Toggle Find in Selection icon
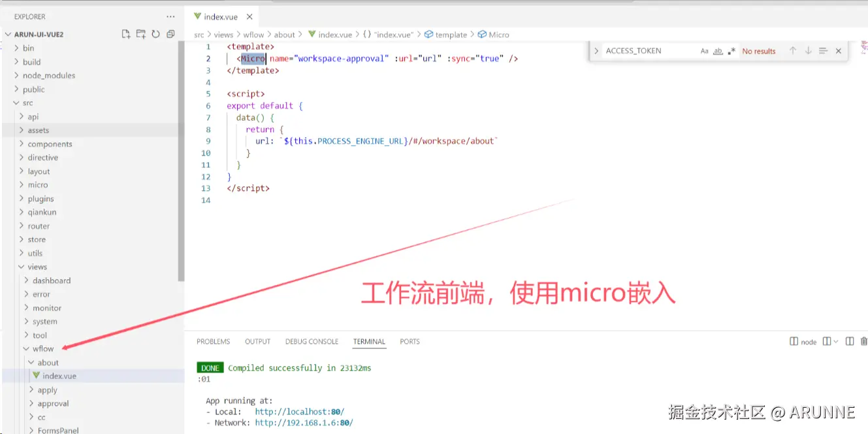The image size is (868, 434). point(823,51)
